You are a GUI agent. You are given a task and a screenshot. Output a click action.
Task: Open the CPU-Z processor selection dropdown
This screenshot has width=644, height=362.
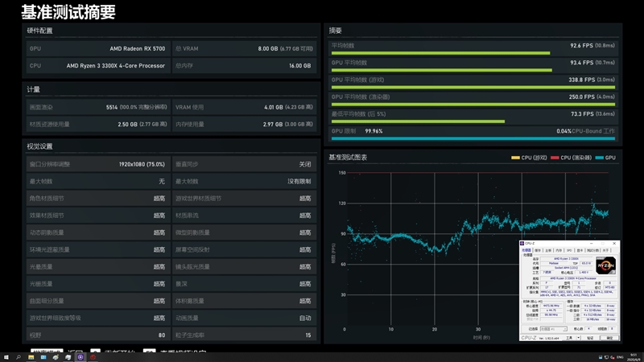tap(554, 329)
